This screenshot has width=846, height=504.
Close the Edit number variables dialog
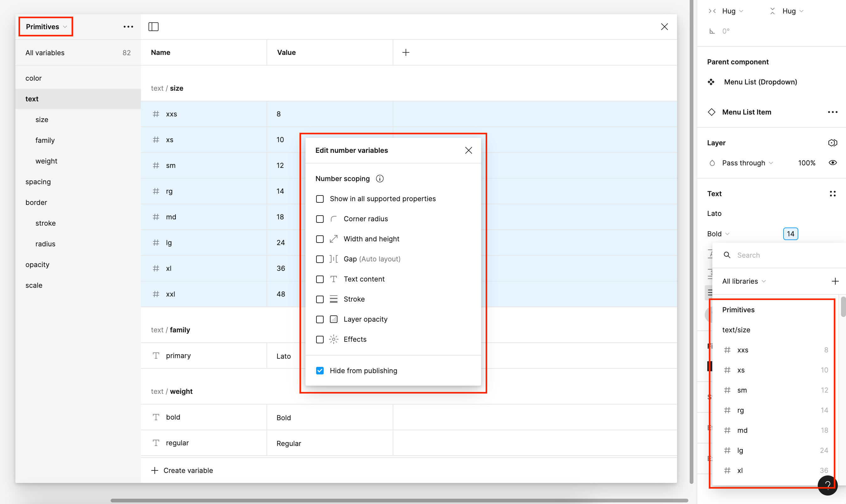click(468, 150)
